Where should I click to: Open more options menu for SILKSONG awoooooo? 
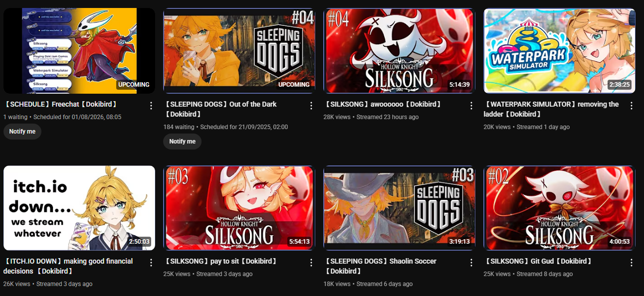pyautogui.click(x=471, y=106)
